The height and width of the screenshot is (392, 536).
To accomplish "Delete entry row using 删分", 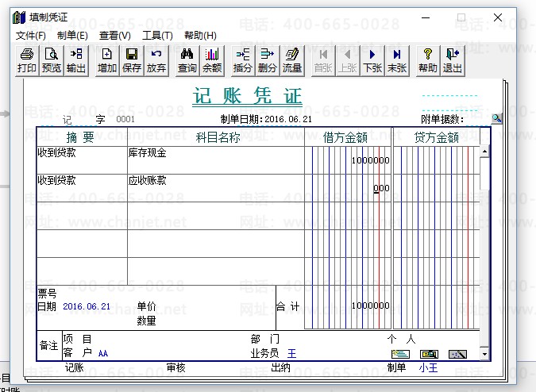I will pos(268,60).
